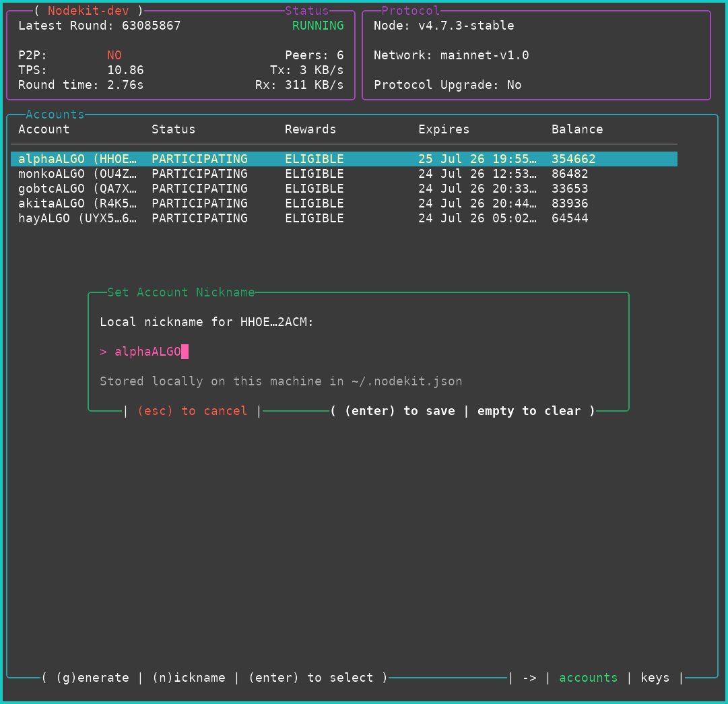Click the '~/.nodekit.json' storage note
728x704 pixels.
407,381
